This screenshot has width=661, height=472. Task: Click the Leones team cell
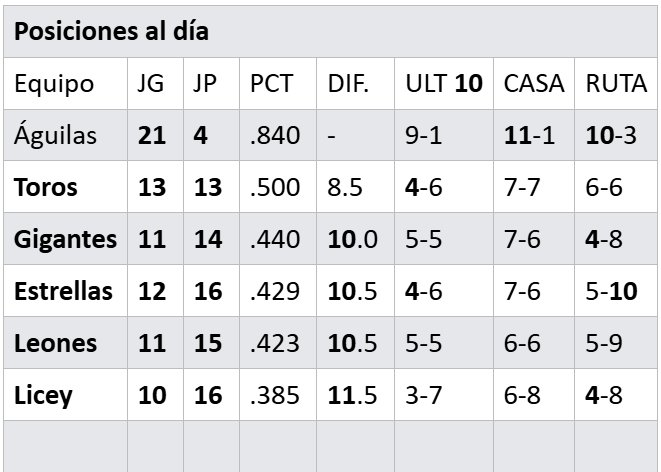click(x=55, y=343)
